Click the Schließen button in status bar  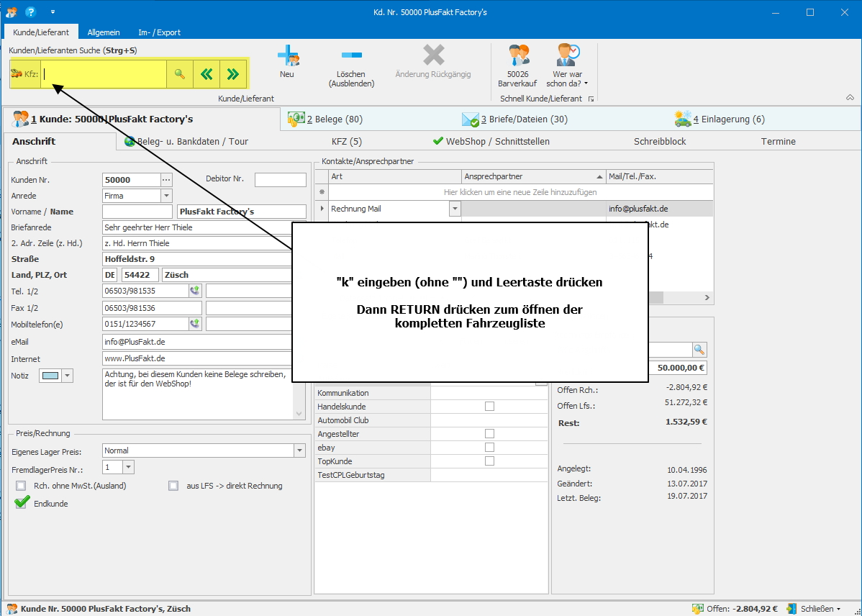814,609
